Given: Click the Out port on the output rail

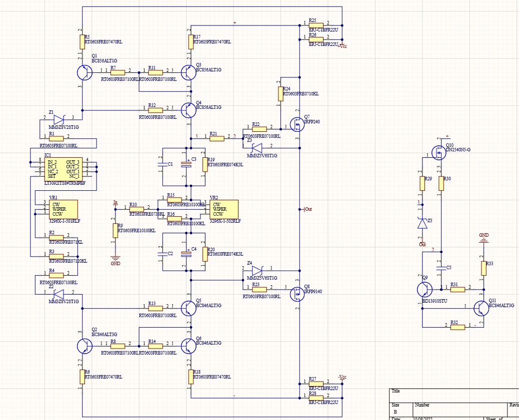Looking at the screenshot, I should click(308, 209).
